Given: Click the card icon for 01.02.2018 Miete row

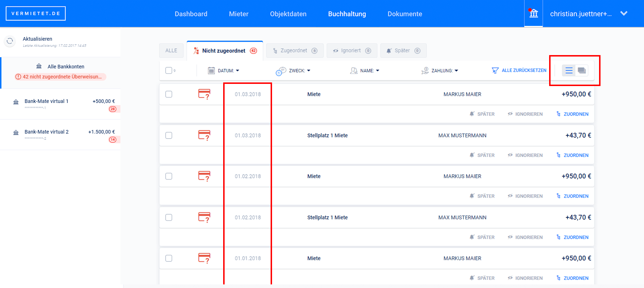Looking at the screenshot, I should coord(204,176).
